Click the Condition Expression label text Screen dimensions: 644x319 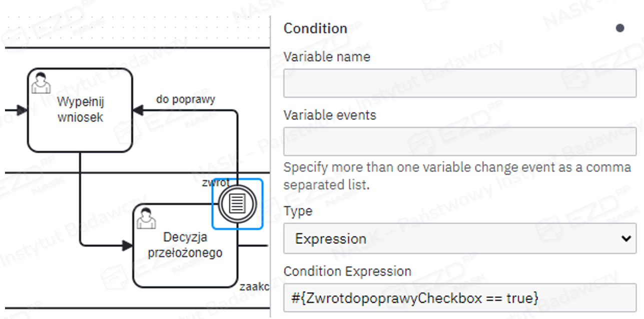click(x=347, y=271)
